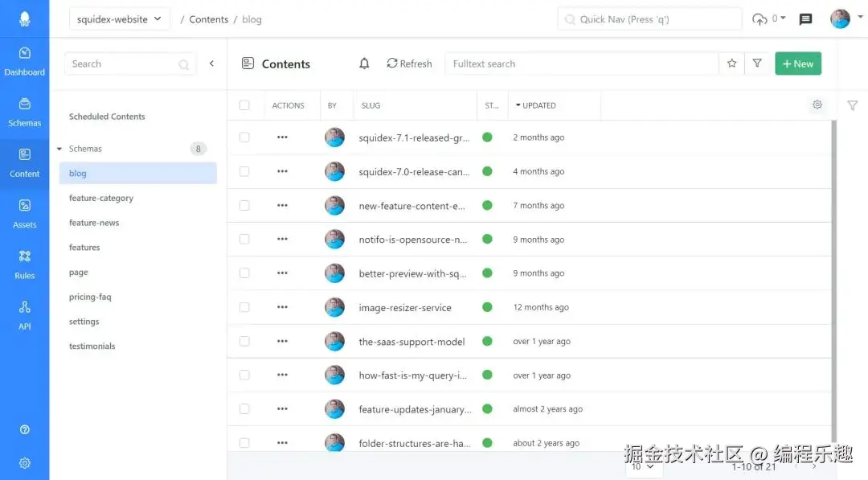Click the green New button
This screenshot has width=868, height=480.
[798, 64]
